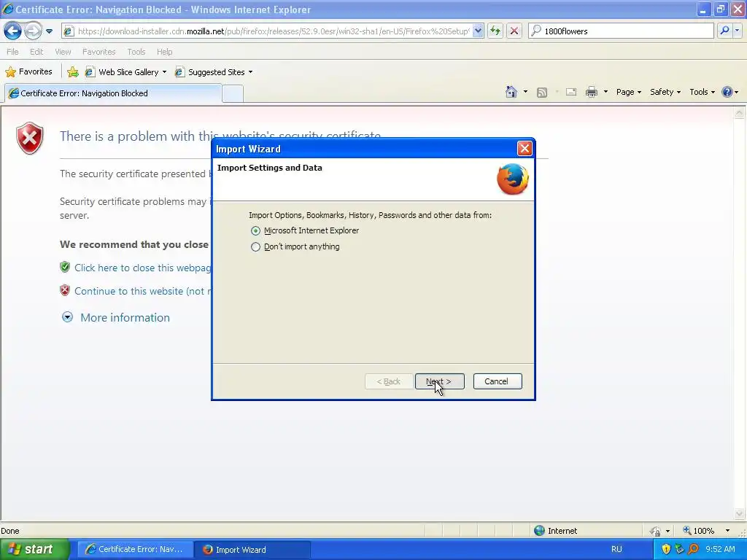Open the File menu
The image size is (747, 560).
click(x=12, y=52)
